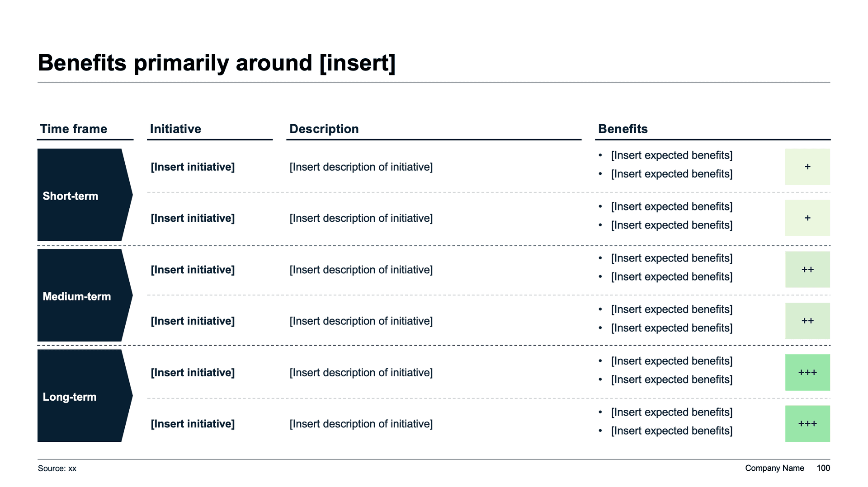Select the Medium-term chevron shape
Image resolution: width=868 pixels, height=487 pixels.
coord(81,295)
